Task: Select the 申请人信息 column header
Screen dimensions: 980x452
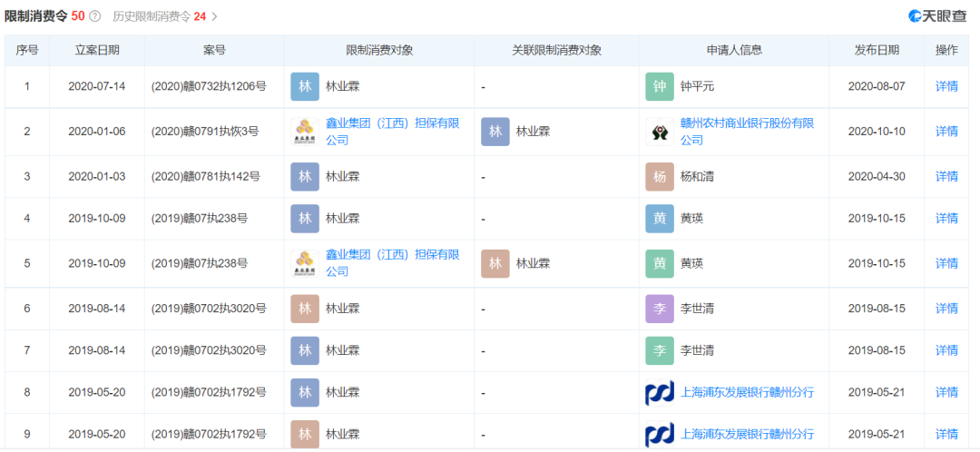Action: click(734, 51)
